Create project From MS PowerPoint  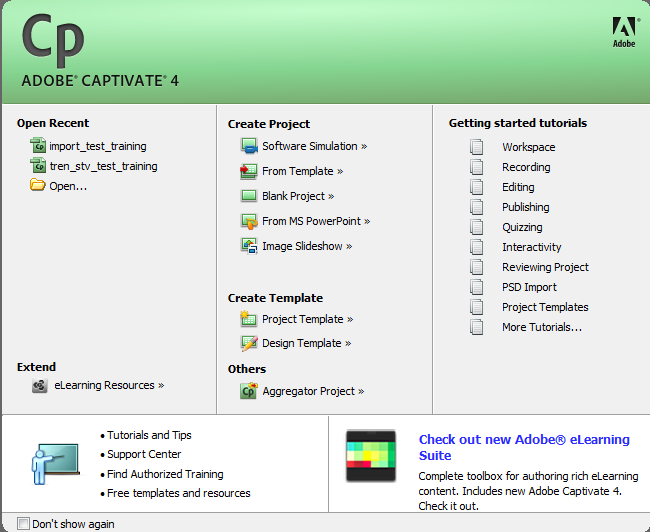click(x=316, y=221)
